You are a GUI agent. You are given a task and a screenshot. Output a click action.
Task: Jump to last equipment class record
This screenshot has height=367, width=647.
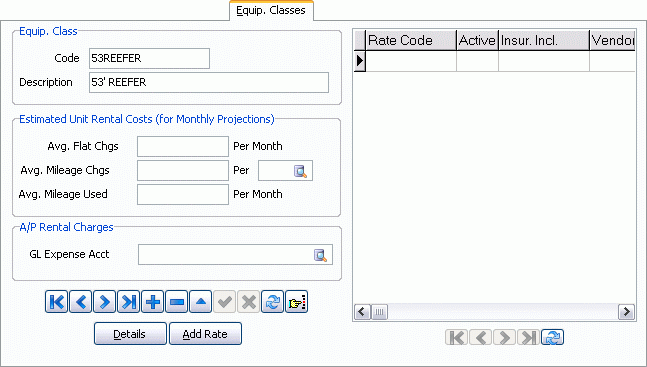[128, 302]
